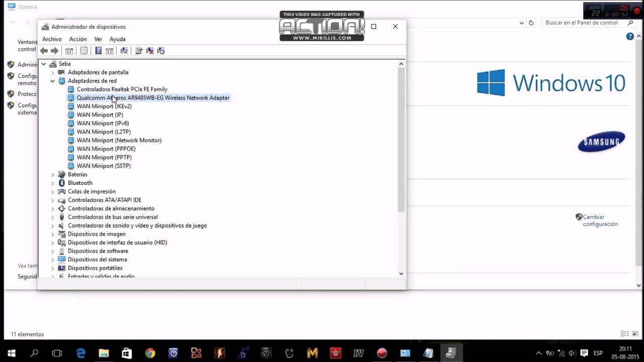Click the show/hide action pane toolbar icon

[109, 51]
